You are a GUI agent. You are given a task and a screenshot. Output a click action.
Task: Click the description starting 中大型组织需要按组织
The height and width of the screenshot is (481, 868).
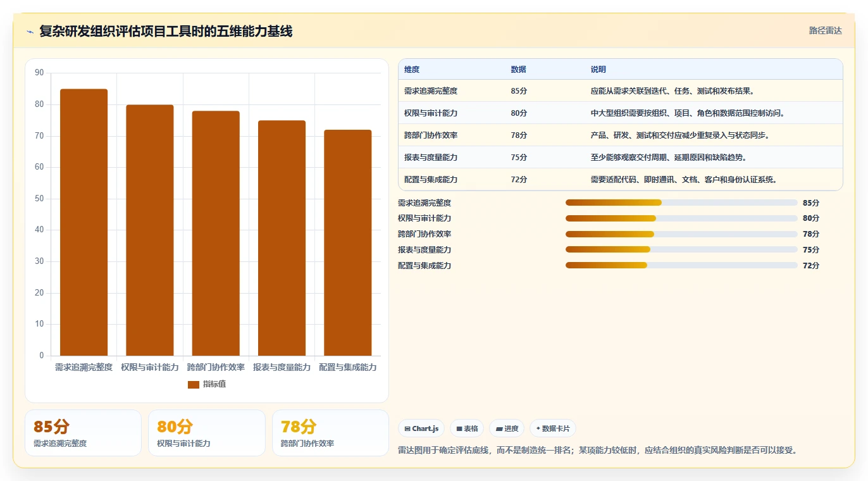pos(688,113)
